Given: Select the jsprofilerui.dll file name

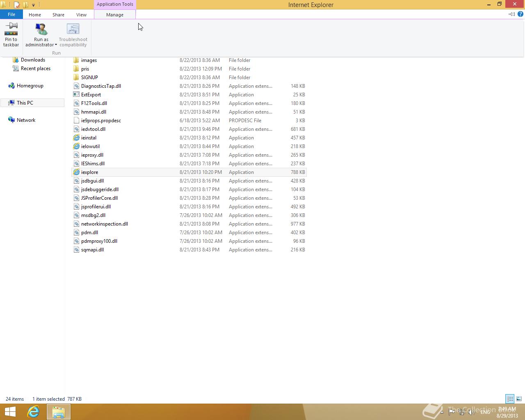Looking at the screenshot, I should pyautogui.click(x=96, y=207).
